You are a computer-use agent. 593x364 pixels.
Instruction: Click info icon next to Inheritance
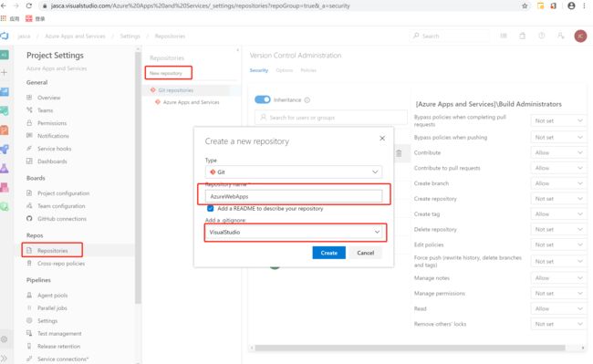click(x=307, y=100)
